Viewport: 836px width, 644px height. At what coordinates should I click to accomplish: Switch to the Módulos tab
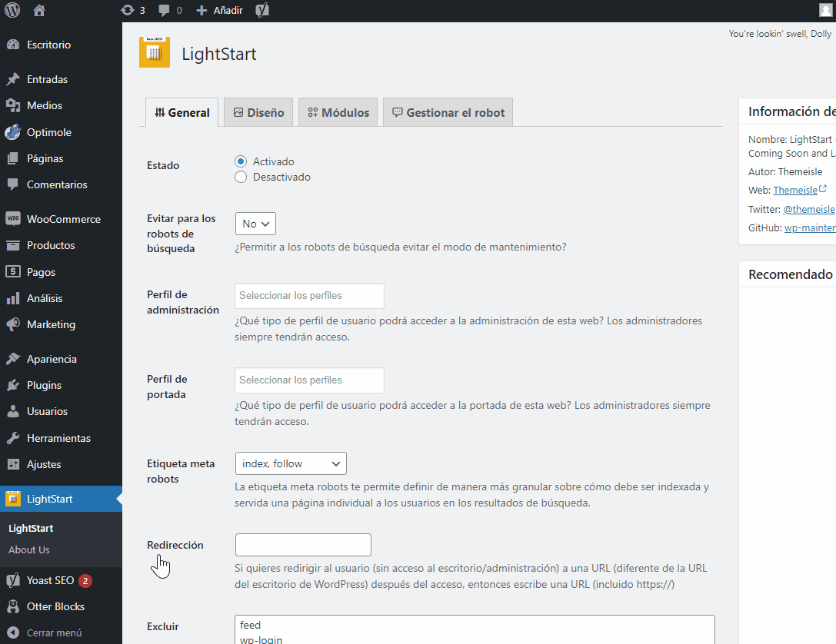tap(338, 112)
